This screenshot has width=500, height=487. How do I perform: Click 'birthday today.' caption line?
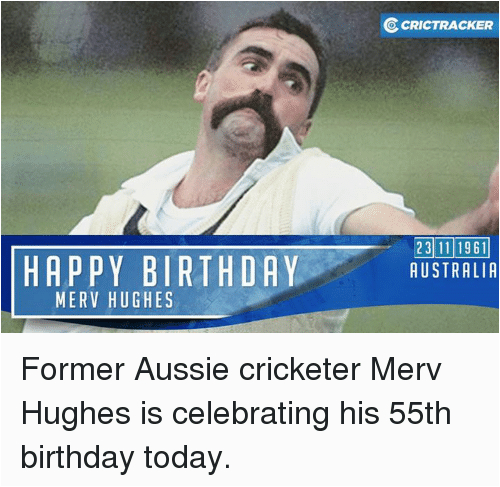(x=125, y=458)
